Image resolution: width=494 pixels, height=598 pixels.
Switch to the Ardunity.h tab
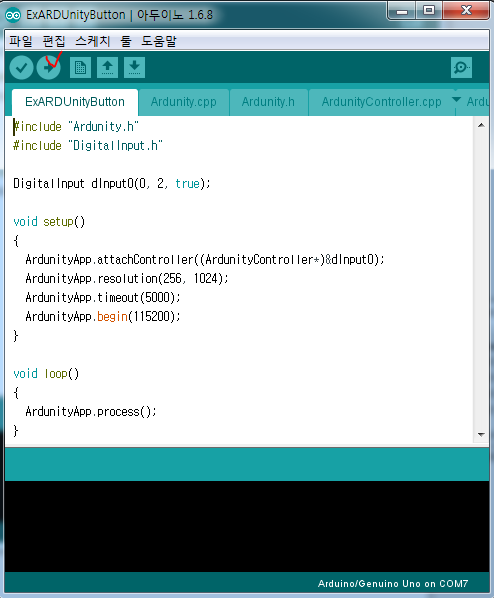tap(268, 102)
